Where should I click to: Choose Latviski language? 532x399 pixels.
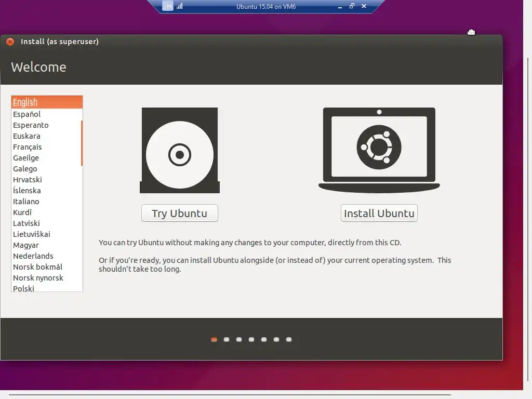[47, 223]
